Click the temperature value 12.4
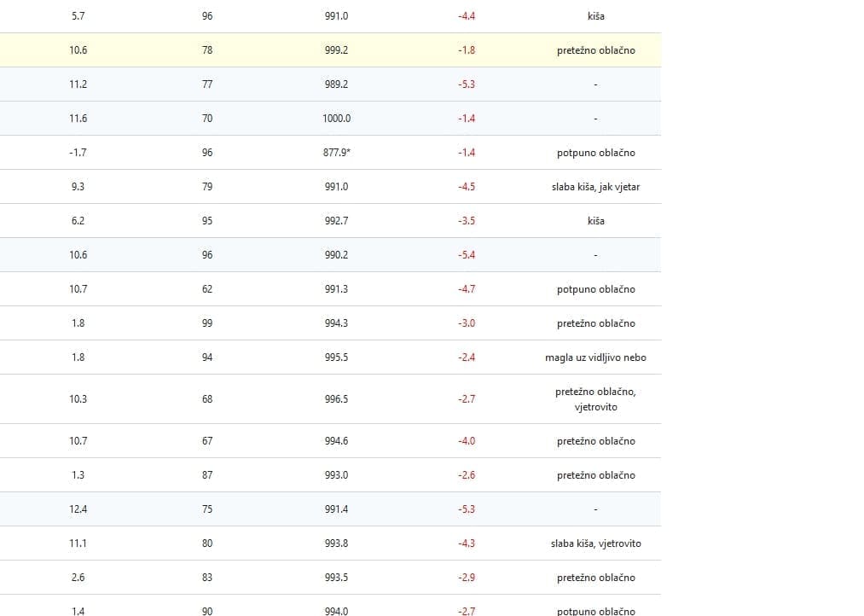The image size is (864, 616). pyautogui.click(x=78, y=509)
